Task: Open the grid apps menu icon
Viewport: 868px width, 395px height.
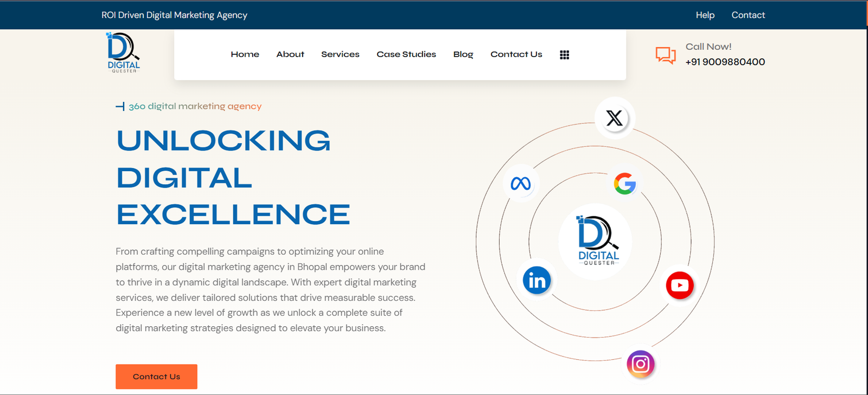Action: coord(564,55)
